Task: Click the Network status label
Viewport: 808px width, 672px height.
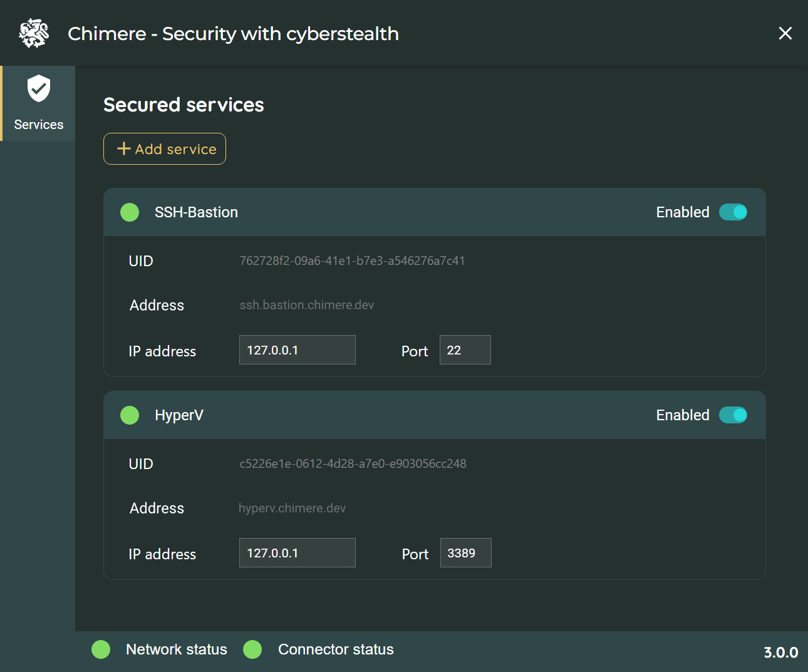Action: [x=177, y=649]
